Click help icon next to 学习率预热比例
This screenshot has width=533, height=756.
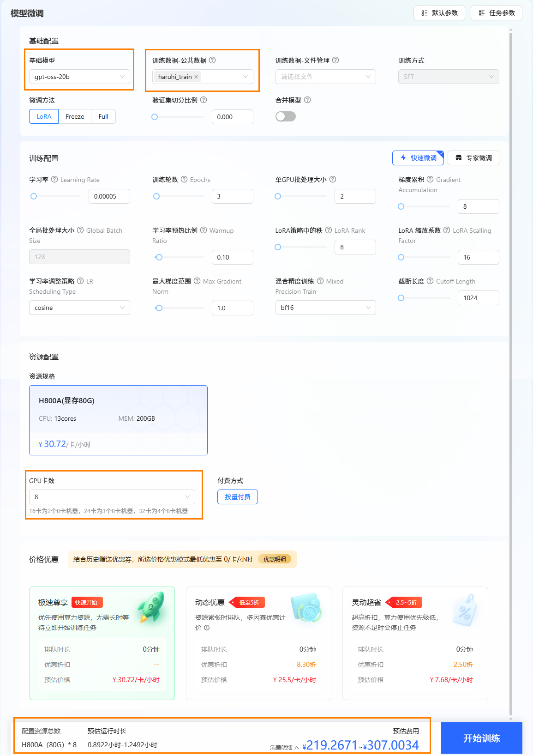pos(204,230)
